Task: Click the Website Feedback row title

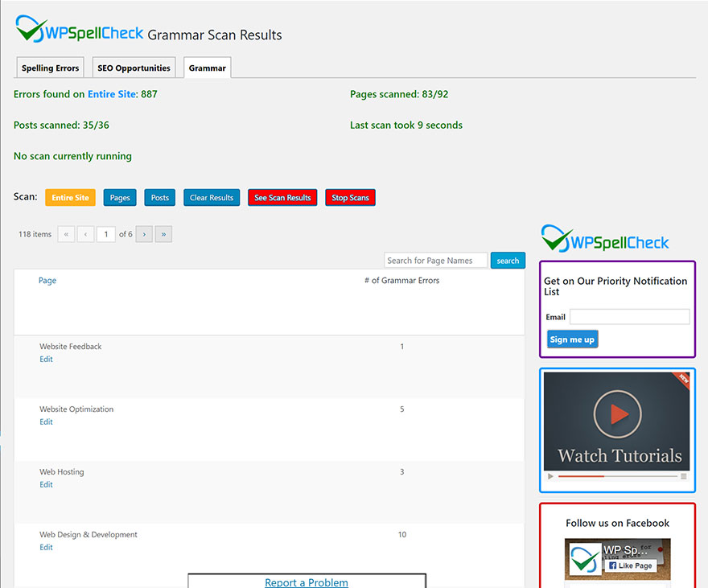Action: pos(71,347)
